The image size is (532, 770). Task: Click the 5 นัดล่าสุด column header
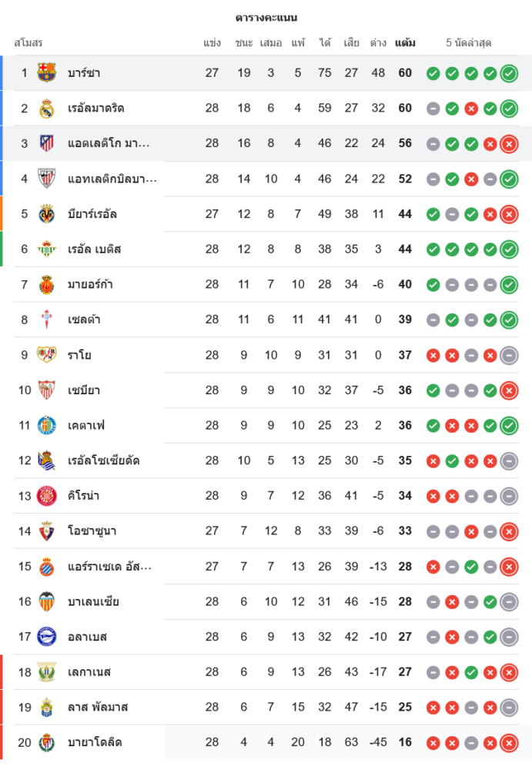tap(469, 43)
